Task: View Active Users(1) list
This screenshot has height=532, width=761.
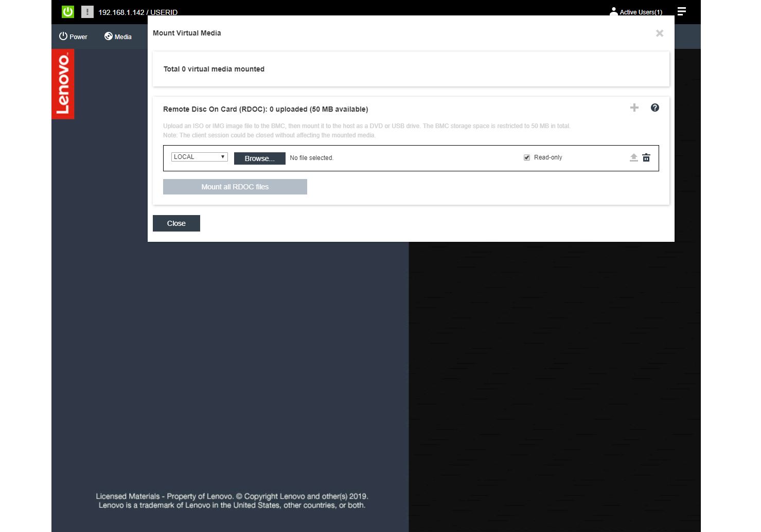Action: 636,12
